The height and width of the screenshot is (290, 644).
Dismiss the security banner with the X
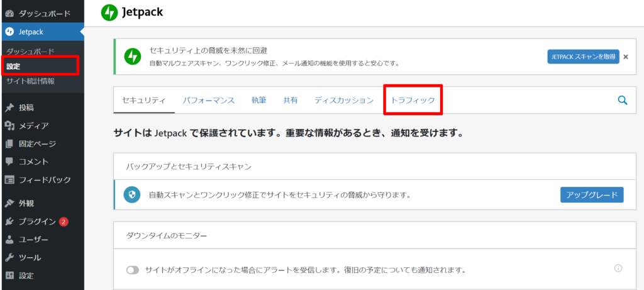click(626, 57)
